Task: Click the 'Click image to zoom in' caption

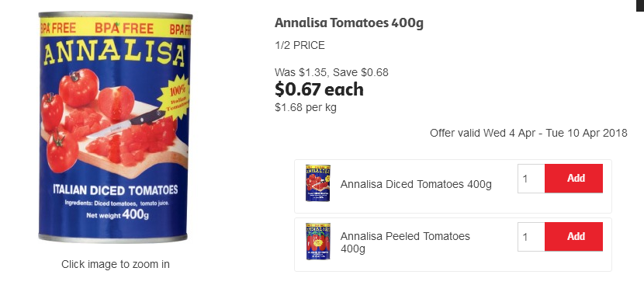Action: click(x=116, y=264)
